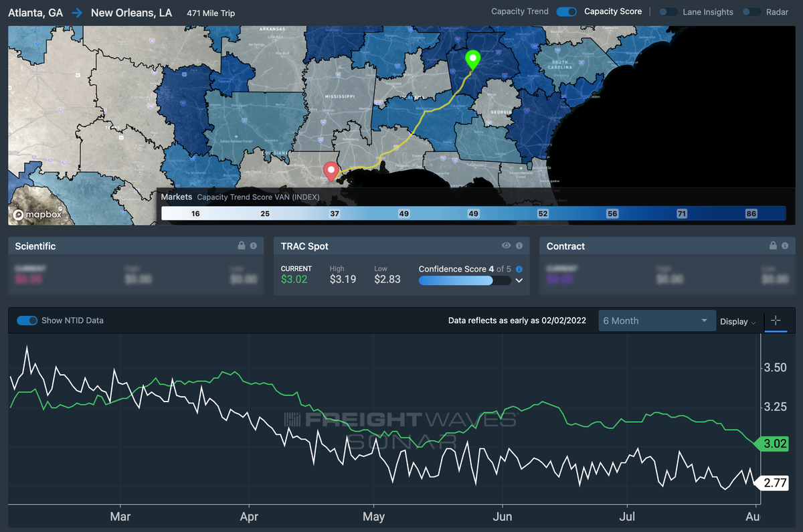This screenshot has height=532, width=803.
Task: Click the legend value 71
Action: coord(681,213)
